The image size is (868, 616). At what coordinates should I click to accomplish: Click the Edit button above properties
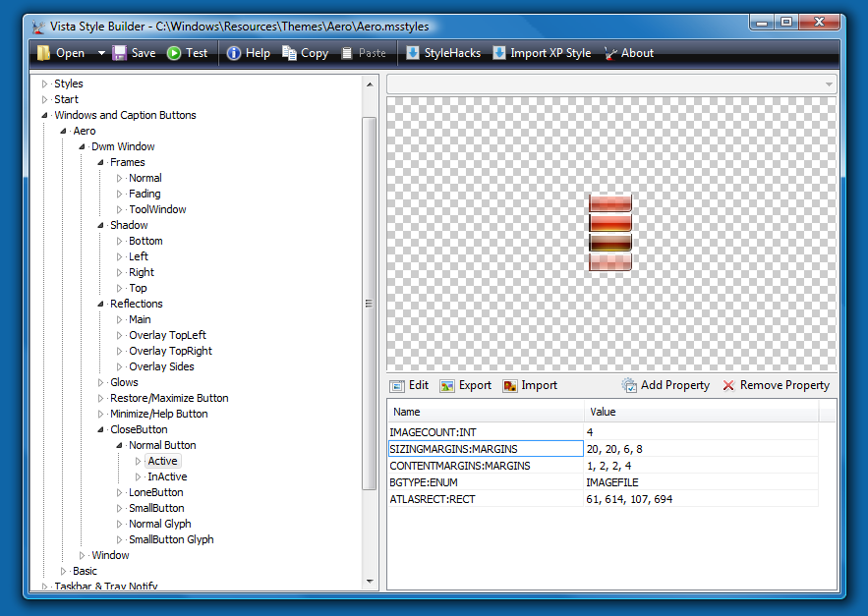(x=410, y=385)
